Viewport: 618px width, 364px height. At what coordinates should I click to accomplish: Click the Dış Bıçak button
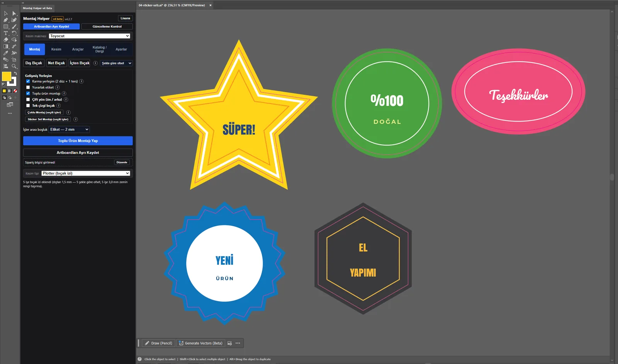34,63
